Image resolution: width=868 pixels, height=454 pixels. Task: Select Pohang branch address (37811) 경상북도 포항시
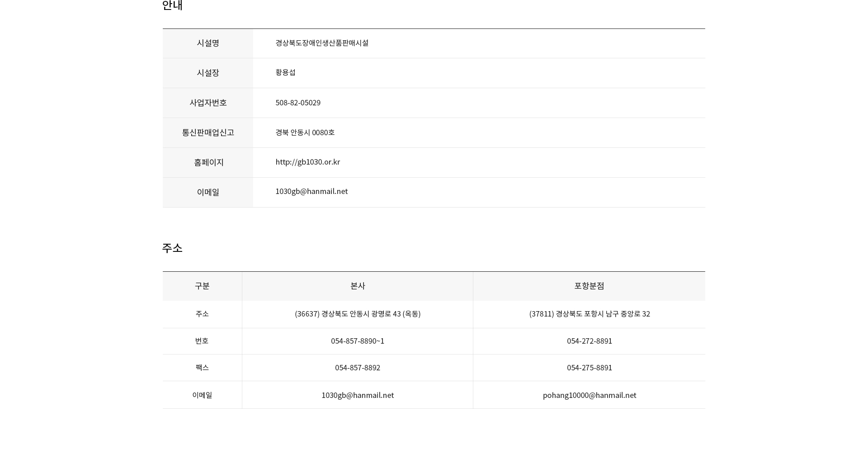click(590, 314)
